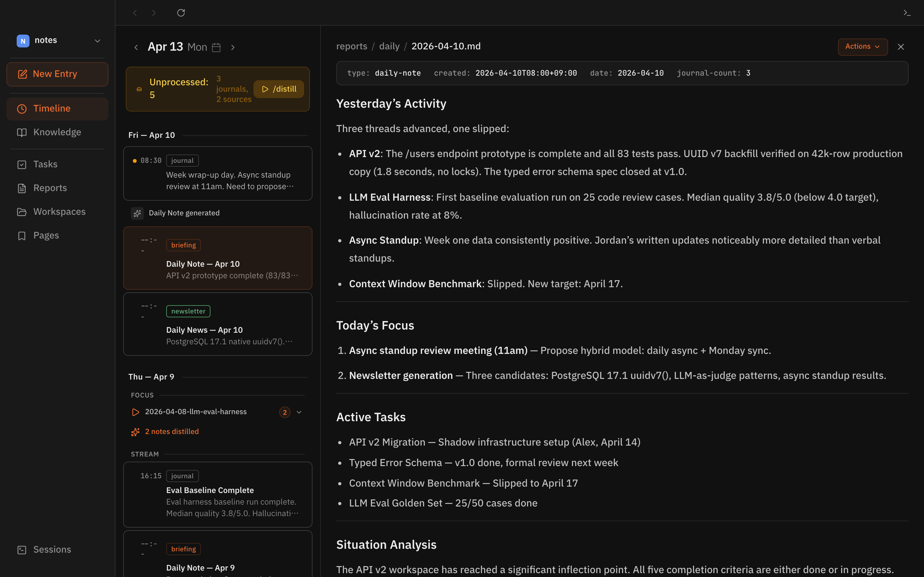
Task: Open the Actions dropdown
Action: tap(862, 46)
